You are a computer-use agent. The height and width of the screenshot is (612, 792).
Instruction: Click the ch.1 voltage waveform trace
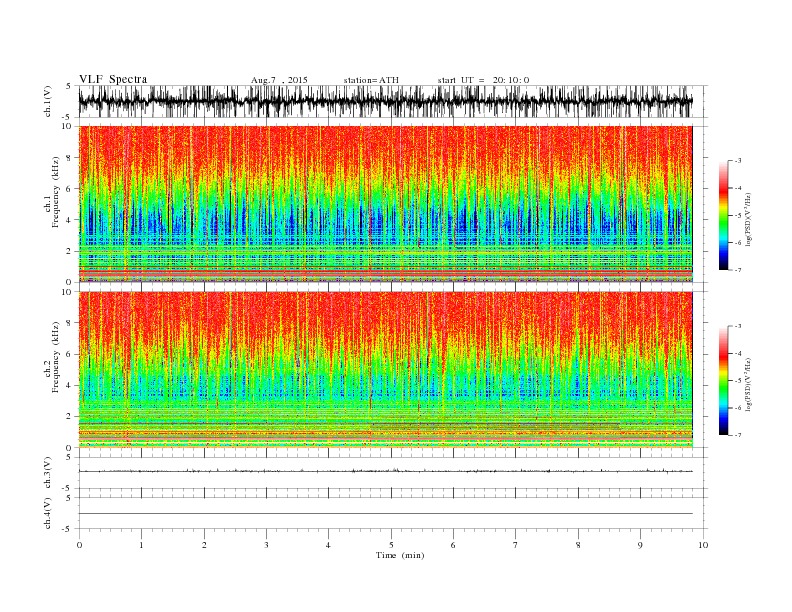click(x=385, y=101)
